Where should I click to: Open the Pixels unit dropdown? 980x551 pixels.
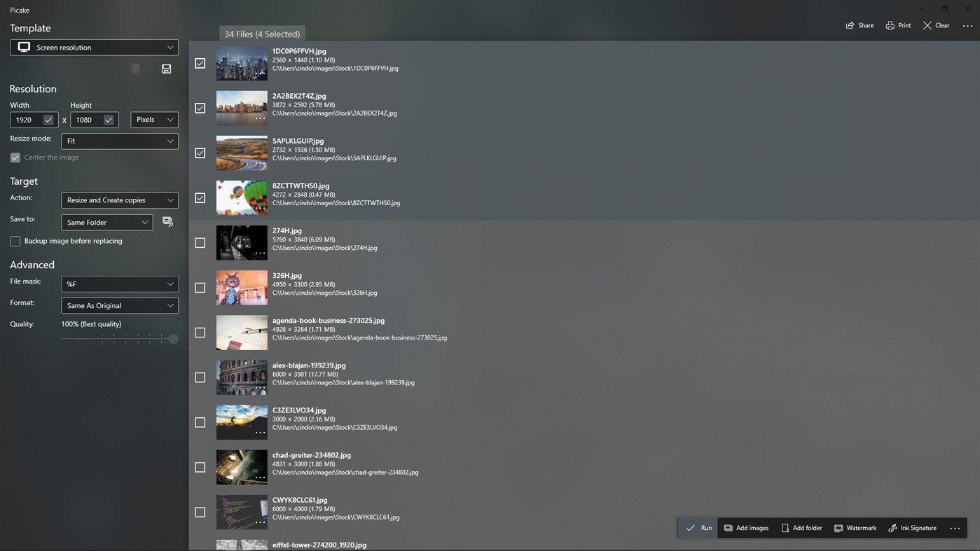click(154, 119)
